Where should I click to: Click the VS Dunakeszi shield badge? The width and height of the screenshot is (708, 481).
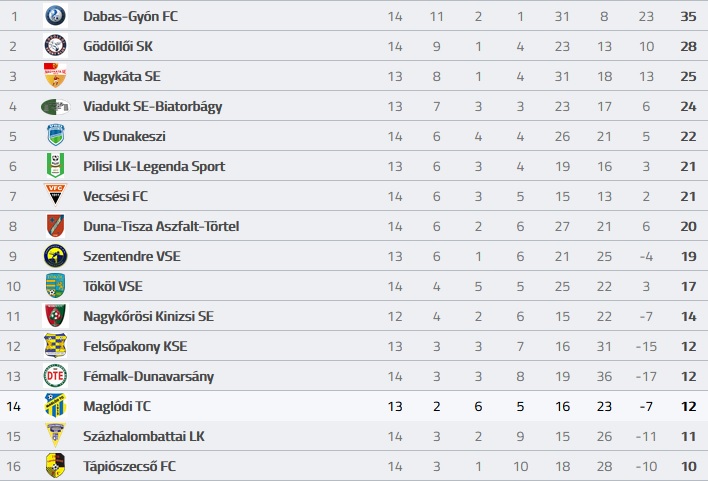point(56,135)
